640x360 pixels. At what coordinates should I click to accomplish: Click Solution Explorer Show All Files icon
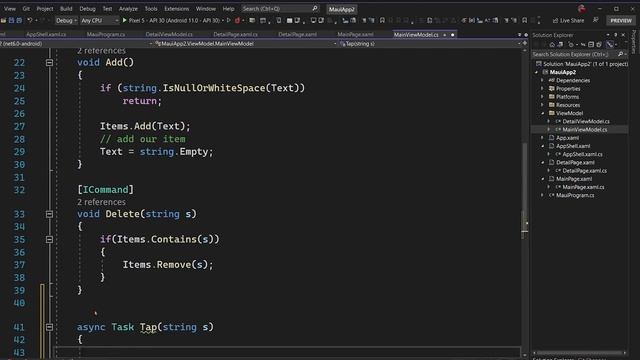[599, 44]
